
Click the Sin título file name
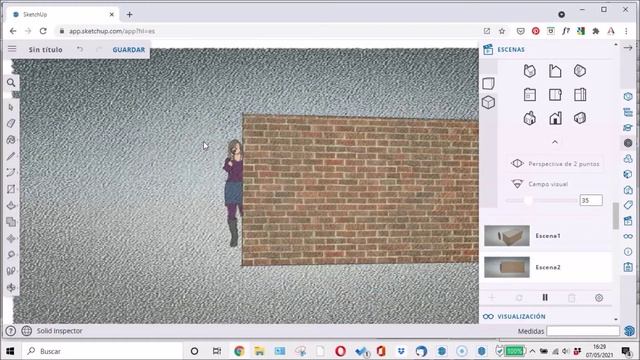click(x=45, y=49)
